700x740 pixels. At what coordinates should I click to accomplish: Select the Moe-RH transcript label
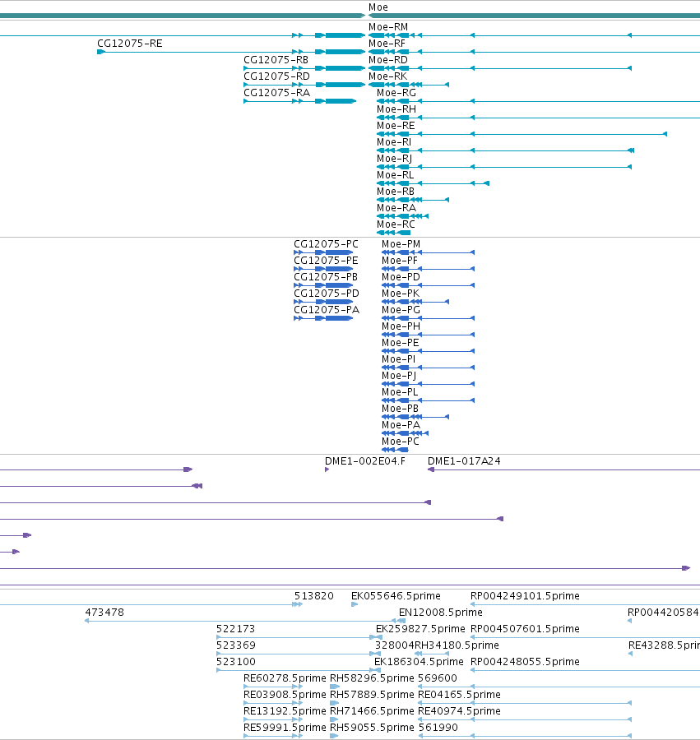(396, 109)
